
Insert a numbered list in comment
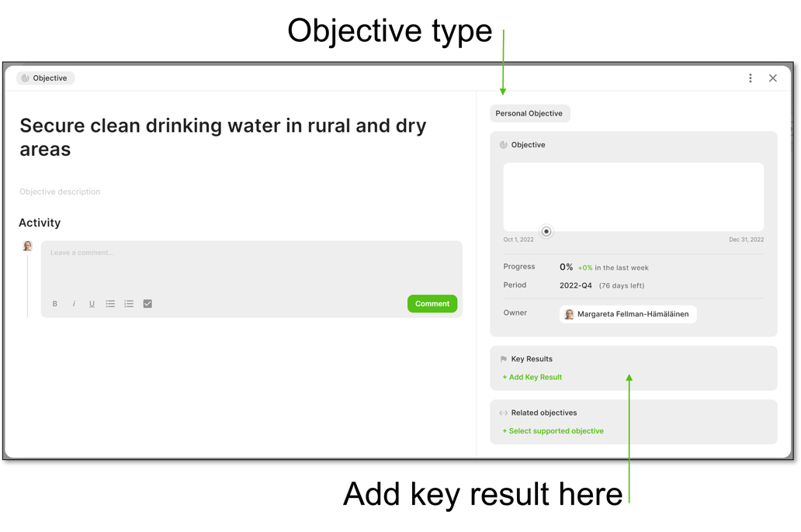(129, 304)
